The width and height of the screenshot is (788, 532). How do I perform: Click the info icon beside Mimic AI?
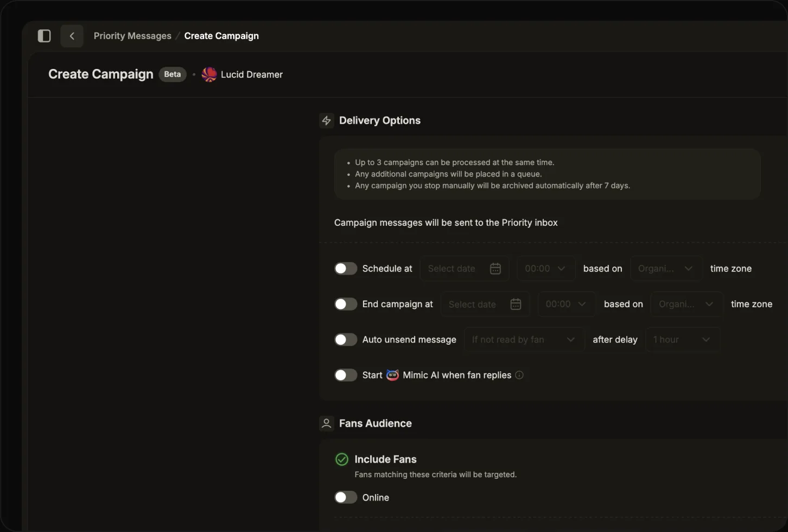(519, 375)
